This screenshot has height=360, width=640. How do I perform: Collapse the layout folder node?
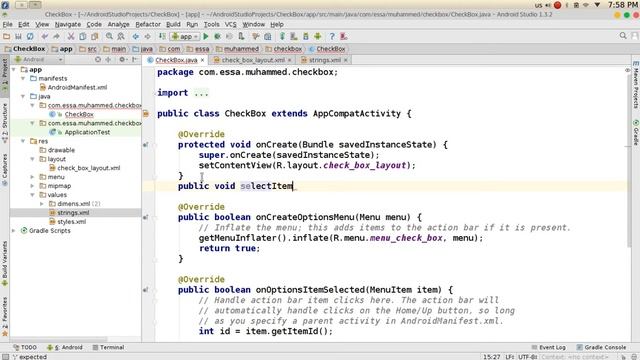point(33,159)
